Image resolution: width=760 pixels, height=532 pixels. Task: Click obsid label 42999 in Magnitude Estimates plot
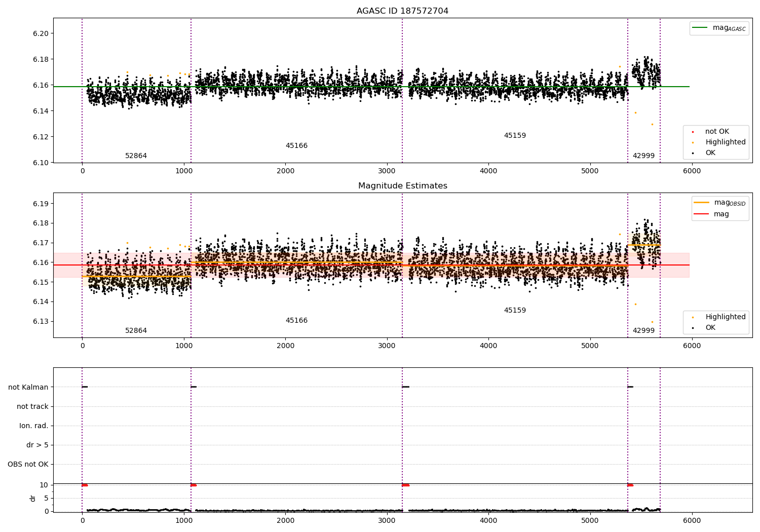(x=643, y=331)
